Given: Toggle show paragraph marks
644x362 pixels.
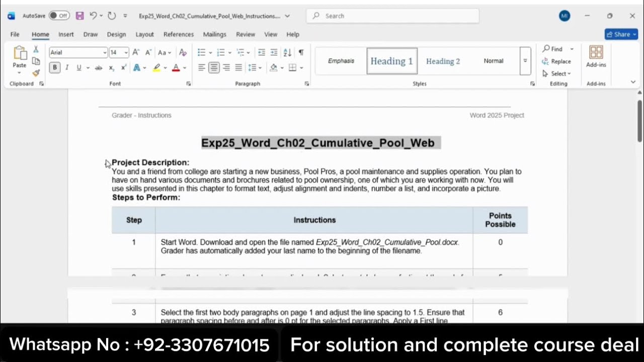Looking at the screenshot, I should (x=301, y=52).
